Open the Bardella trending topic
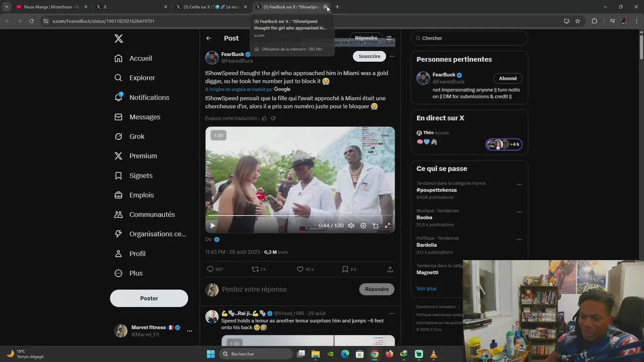644x362 pixels. (427, 245)
